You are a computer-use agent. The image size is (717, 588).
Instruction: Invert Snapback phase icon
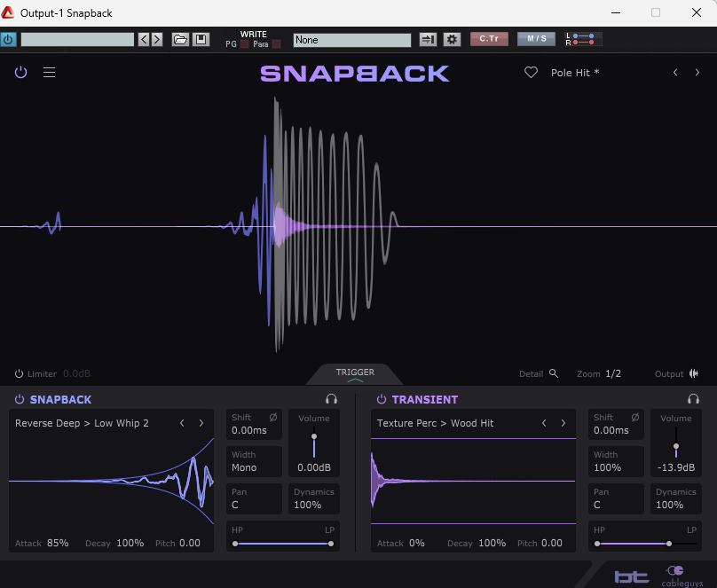pyautogui.click(x=273, y=417)
